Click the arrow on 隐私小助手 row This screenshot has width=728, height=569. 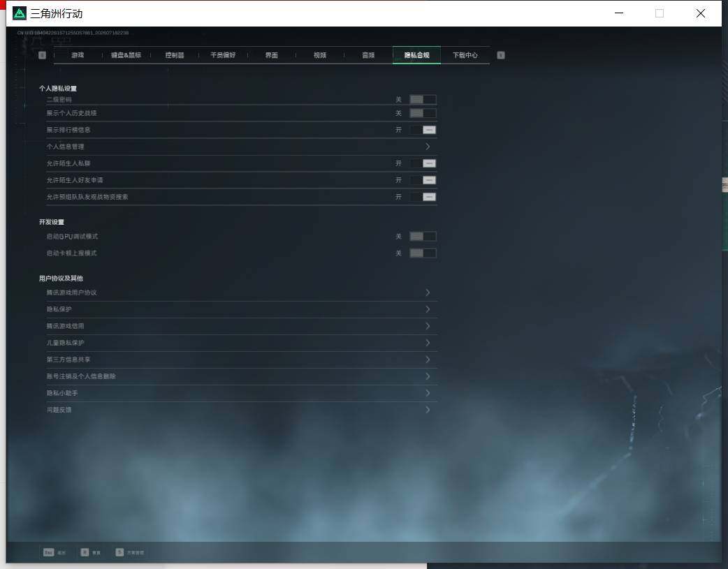pyautogui.click(x=428, y=393)
